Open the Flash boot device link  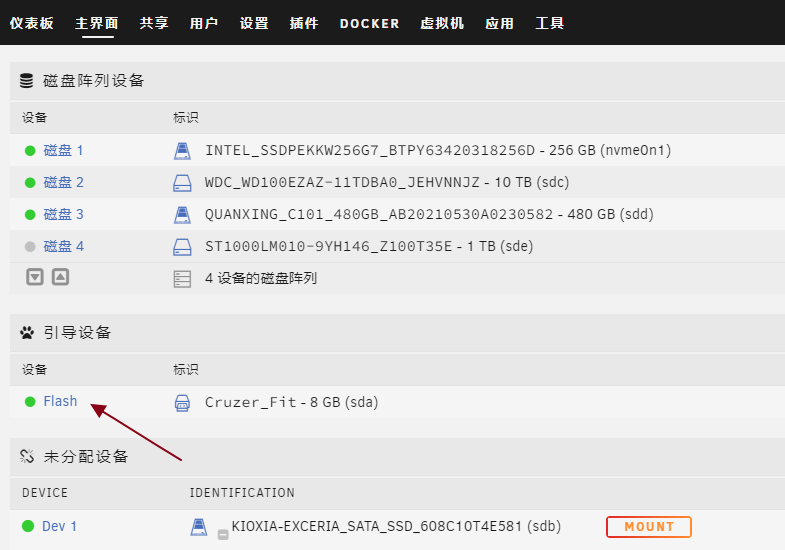tap(60, 401)
